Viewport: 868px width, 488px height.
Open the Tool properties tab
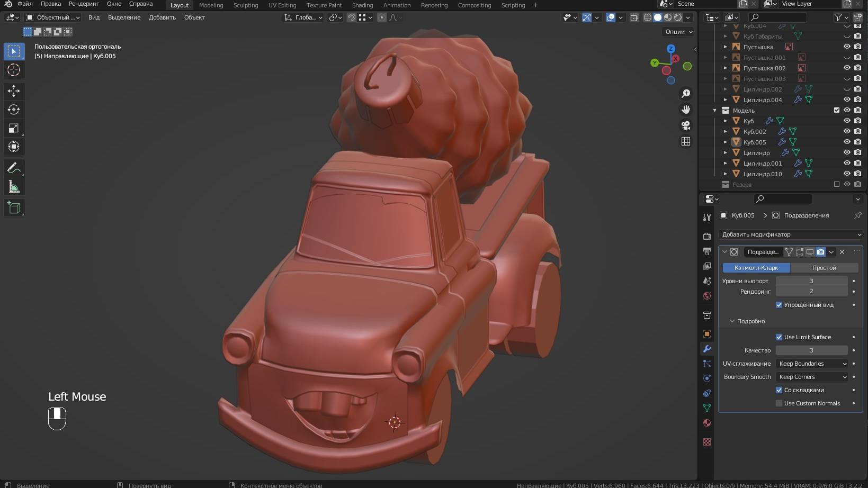(x=707, y=218)
